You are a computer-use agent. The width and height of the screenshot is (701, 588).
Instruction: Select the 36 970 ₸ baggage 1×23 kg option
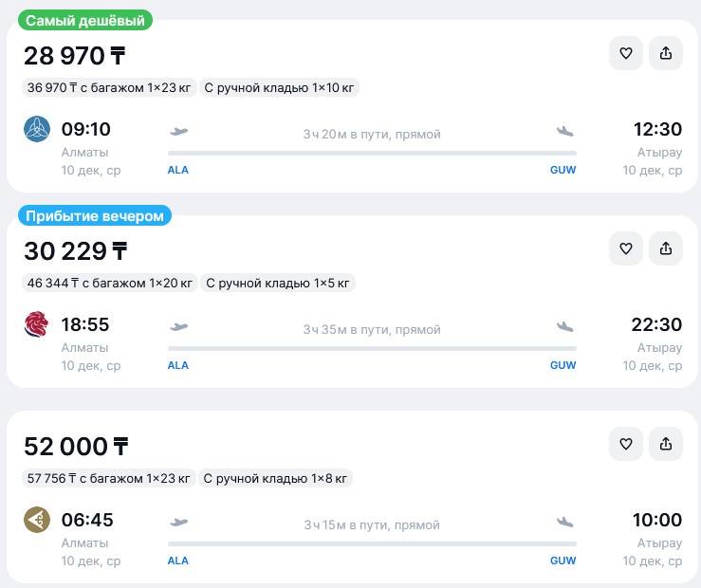click(x=109, y=88)
